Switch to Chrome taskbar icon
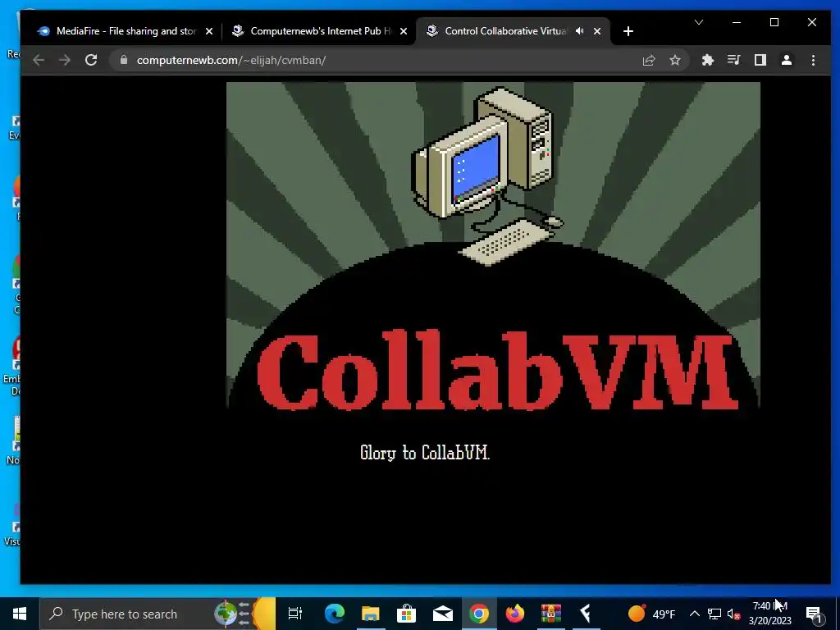Screen dimensions: 840x630 [x=479, y=614]
